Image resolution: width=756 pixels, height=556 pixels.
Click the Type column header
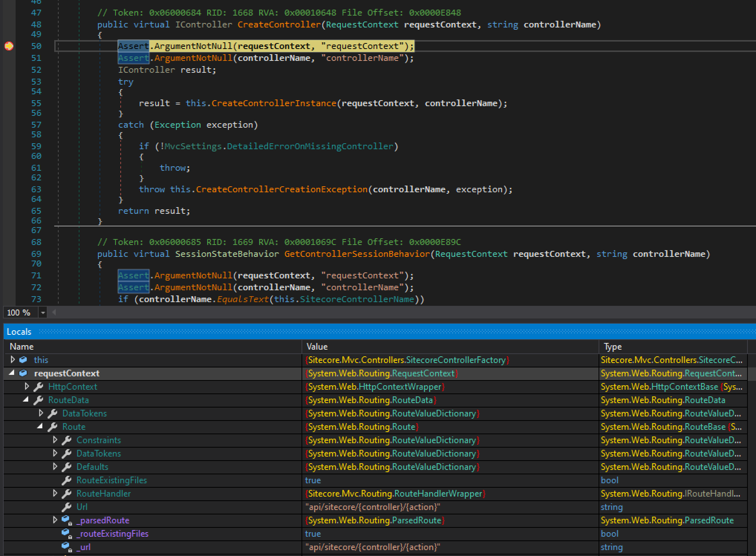(x=612, y=346)
